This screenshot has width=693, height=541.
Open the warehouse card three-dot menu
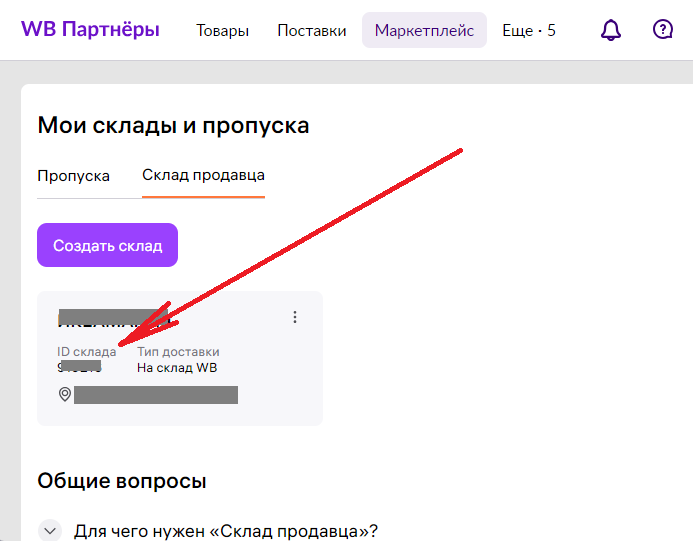(x=295, y=317)
